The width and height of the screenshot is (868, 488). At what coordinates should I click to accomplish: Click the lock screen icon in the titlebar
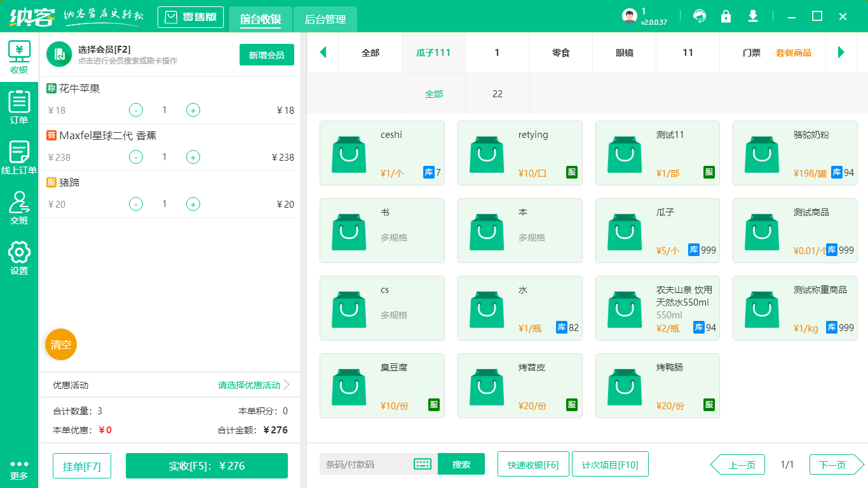click(726, 16)
